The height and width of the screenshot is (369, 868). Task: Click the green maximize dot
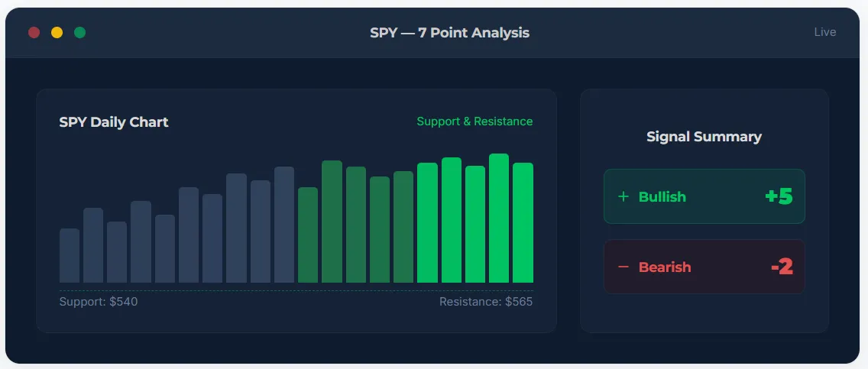point(79,33)
